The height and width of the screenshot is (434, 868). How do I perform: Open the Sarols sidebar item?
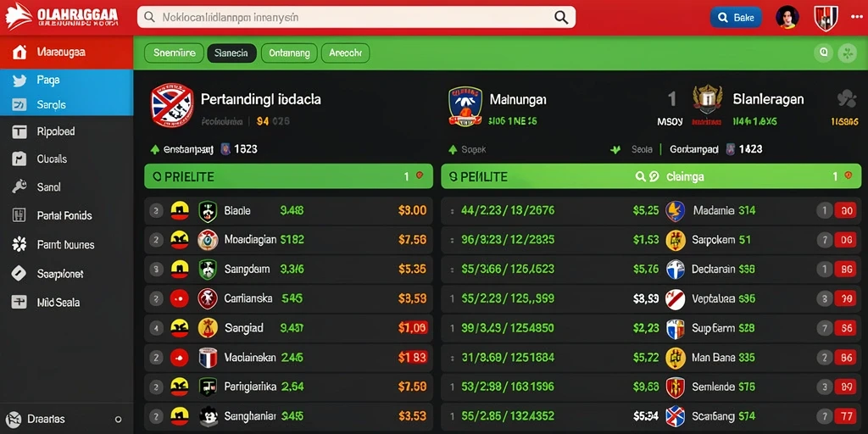[x=66, y=104]
